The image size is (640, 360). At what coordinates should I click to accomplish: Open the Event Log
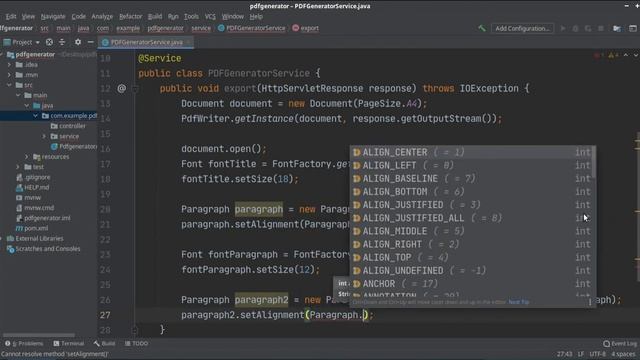pyautogui.click(x=620, y=344)
